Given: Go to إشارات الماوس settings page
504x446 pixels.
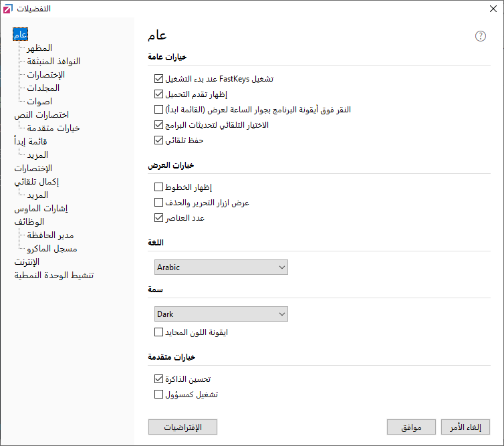Looking at the screenshot, I should coord(41,209).
